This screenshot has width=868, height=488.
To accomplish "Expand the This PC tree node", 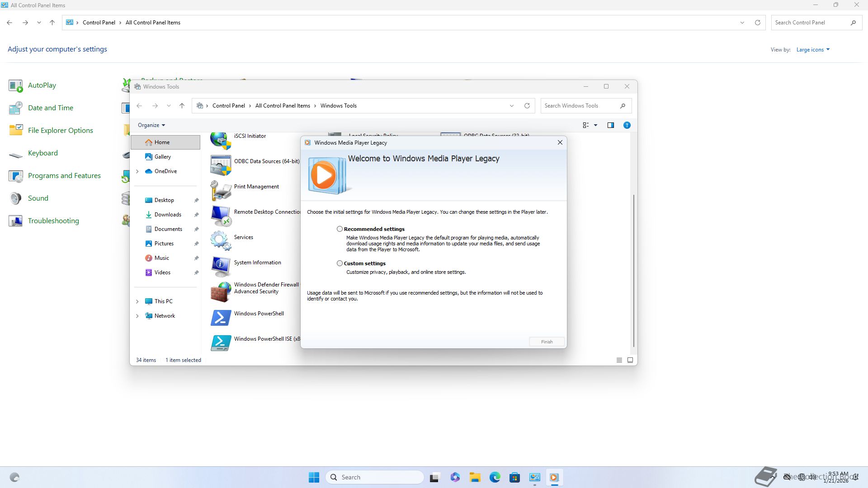I will point(137,301).
